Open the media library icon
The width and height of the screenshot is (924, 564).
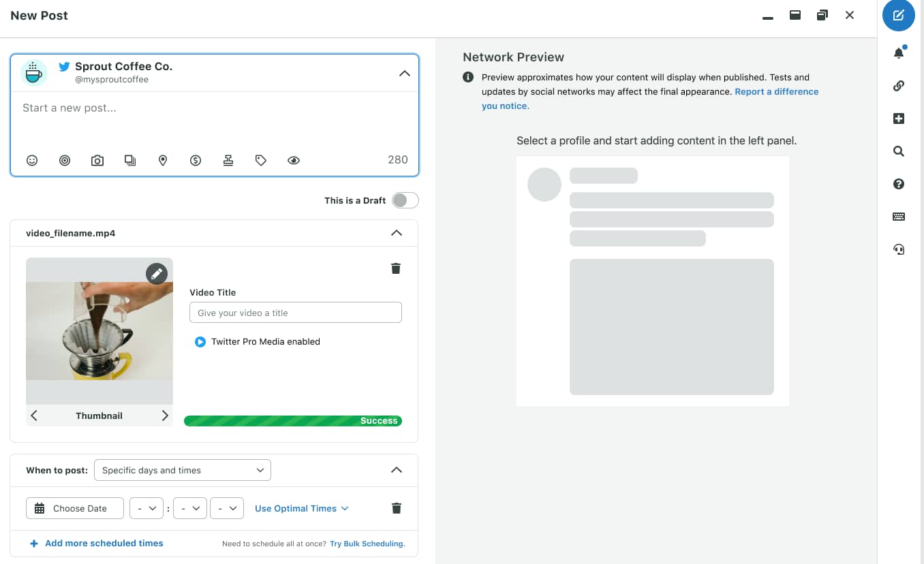click(x=130, y=160)
